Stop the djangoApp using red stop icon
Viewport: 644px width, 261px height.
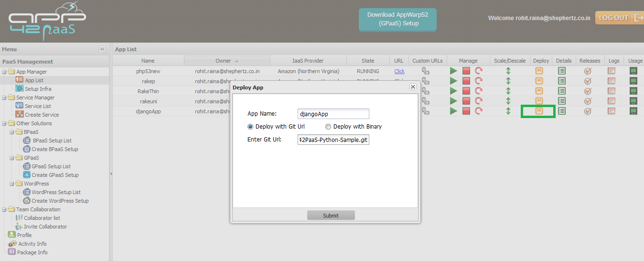[x=466, y=111]
